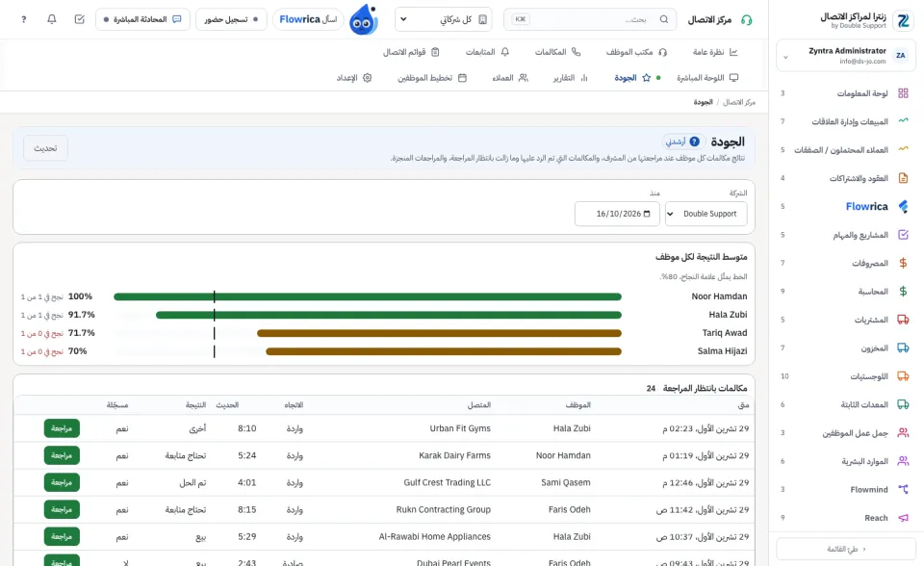Click Salma Hijazi's brown score bar
The image size is (924, 566).
tap(444, 351)
